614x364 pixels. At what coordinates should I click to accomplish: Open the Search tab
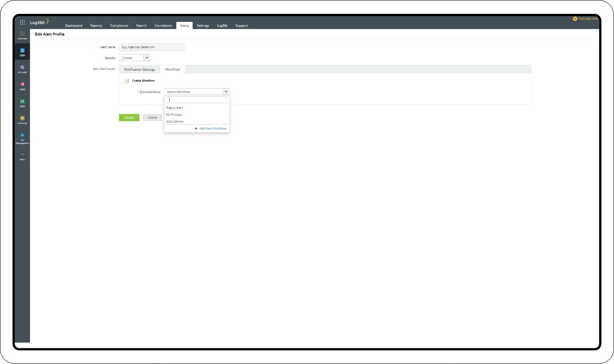pos(141,25)
